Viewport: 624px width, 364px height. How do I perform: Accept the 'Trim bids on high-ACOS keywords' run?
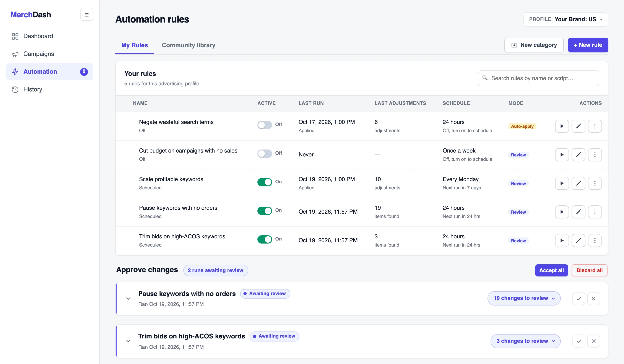(x=579, y=341)
